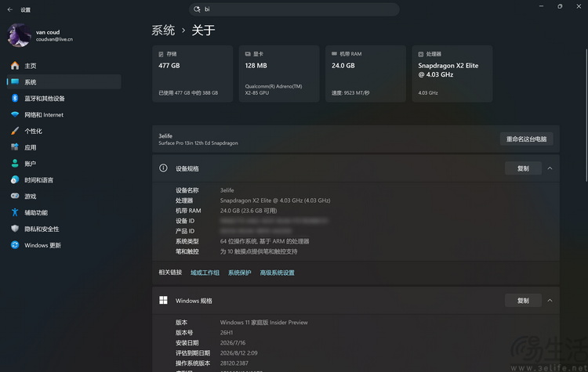Click the Windows 更新 sync icon
This screenshot has height=372, width=588.
[x=15, y=245]
